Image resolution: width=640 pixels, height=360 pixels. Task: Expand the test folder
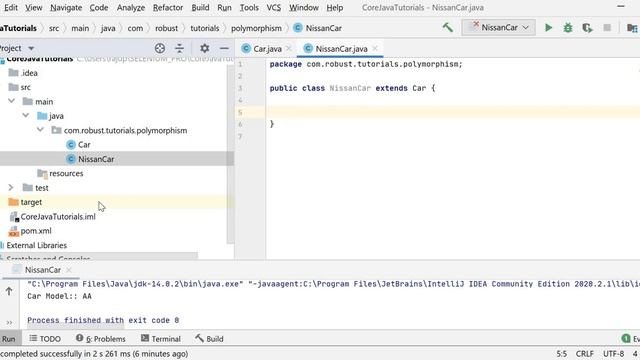pyautogui.click(x=11, y=188)
